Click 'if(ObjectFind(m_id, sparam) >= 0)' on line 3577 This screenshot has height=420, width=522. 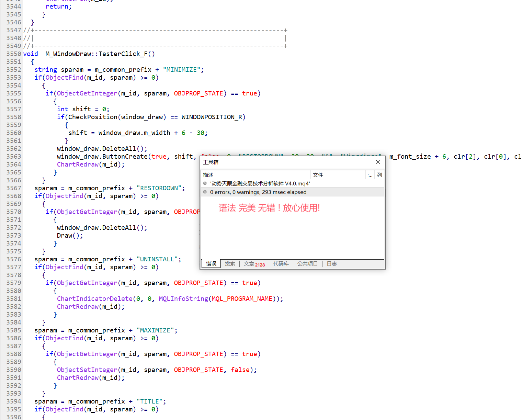pyautogui.click(x=97, y=267)
